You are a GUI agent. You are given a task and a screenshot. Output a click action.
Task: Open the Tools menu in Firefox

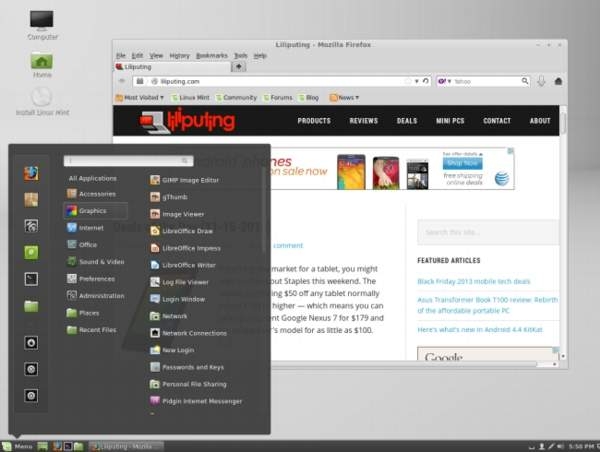(241, 55)
